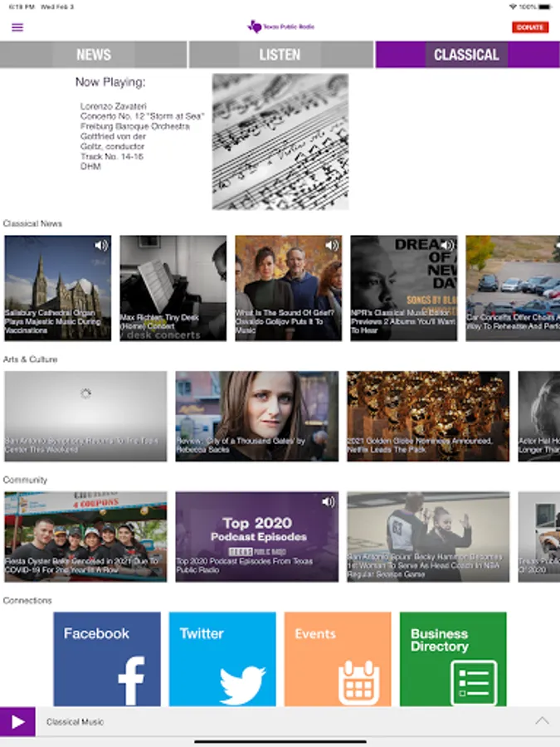
Task: Tap the Classical News section heading
Action: click(32, 223)
